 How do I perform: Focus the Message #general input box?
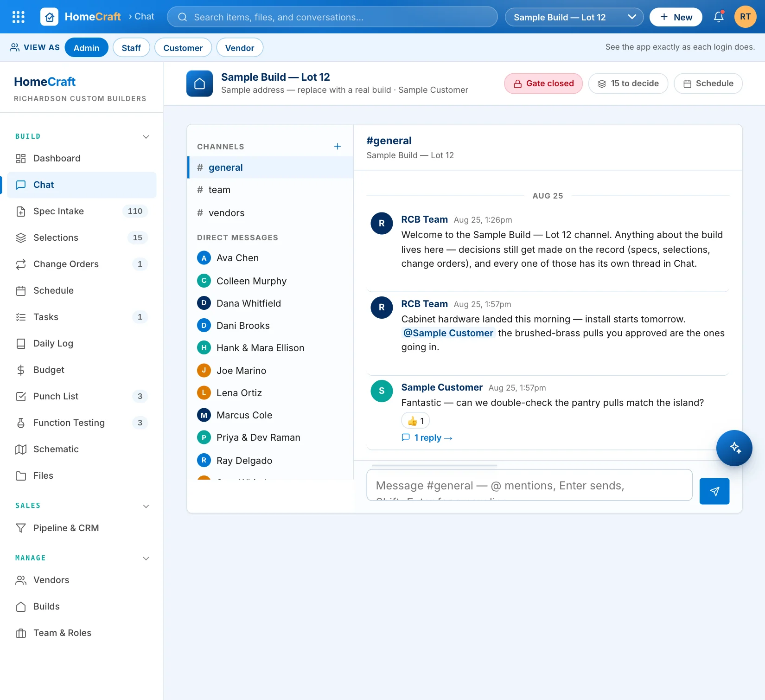pyautogui.click(x=529, y=485)
